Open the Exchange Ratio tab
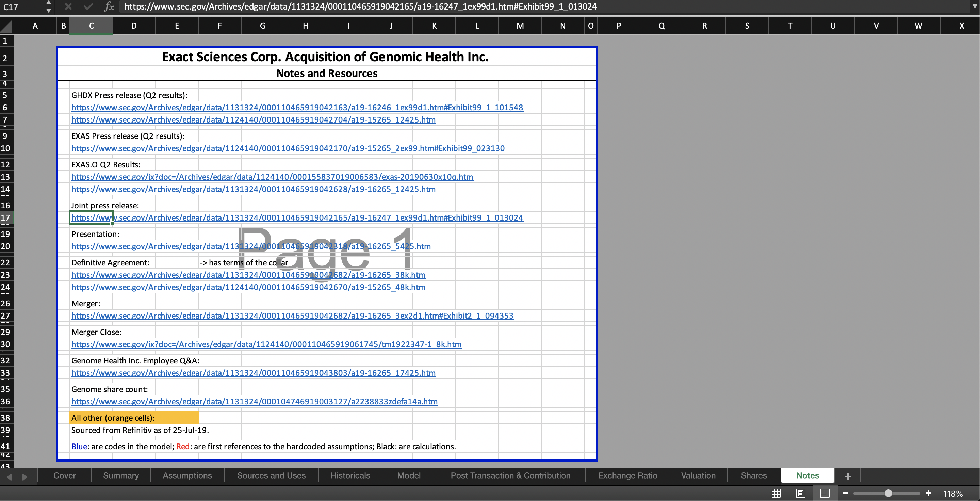 627,475
